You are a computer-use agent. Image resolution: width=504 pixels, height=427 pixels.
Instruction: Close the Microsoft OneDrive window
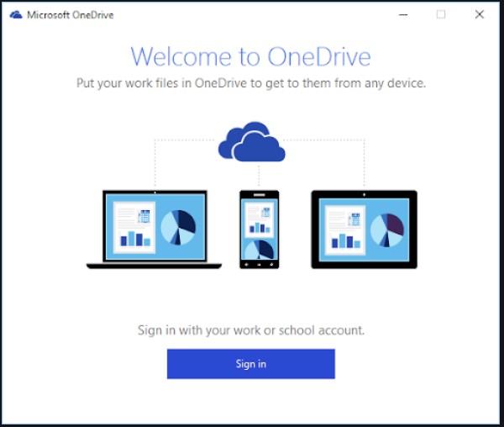coord(480,14)
